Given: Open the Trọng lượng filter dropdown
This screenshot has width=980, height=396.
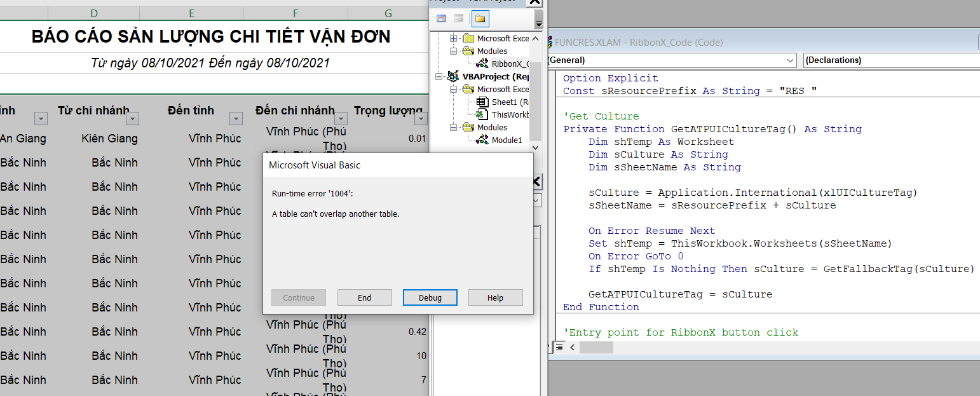Looking at the screenshot, I should [x=420, y=118].
